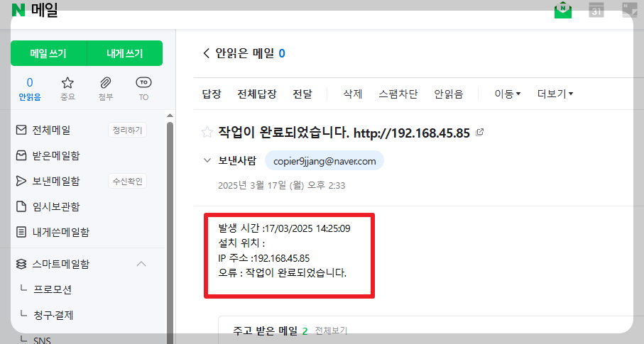Open the 받은메일함 folder
This screenshot has width=644, height=344.
56,155
